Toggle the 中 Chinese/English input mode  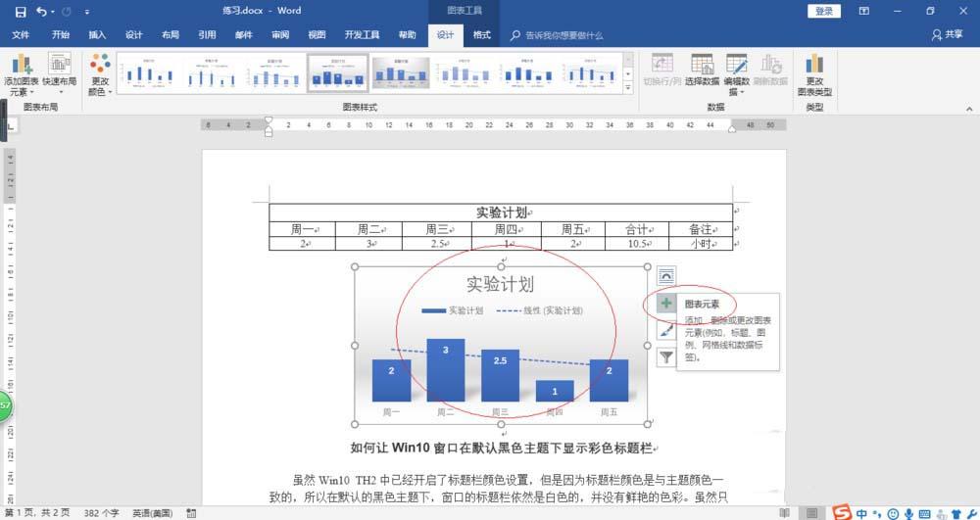coord(861,513)
